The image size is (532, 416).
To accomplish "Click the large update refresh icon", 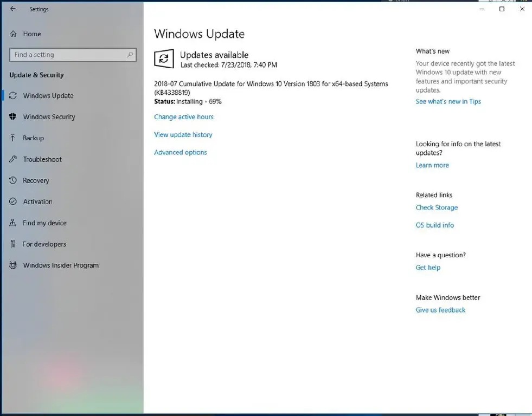I will [x=164, y=58].
